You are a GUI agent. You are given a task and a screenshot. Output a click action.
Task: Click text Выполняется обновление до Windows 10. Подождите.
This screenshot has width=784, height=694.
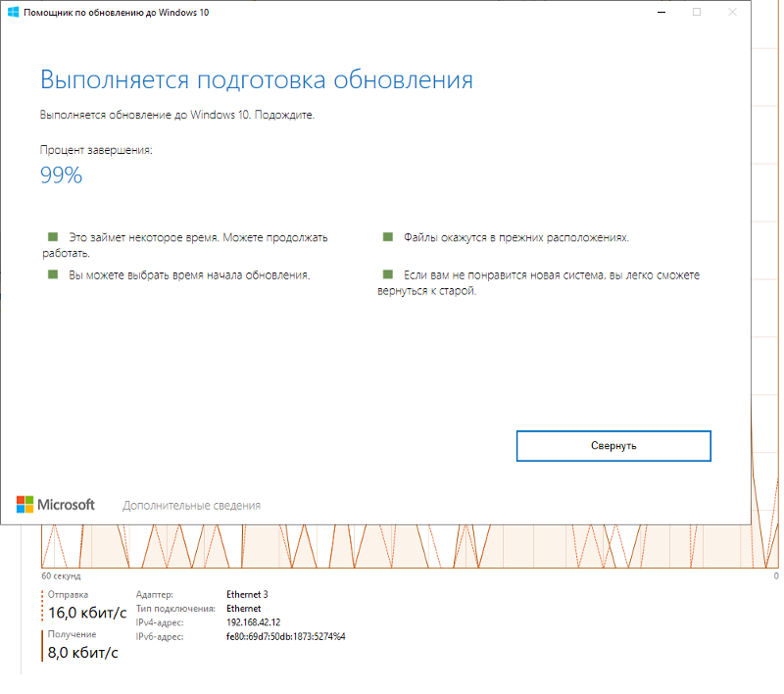pyautogui.click(x=177, y=115)
